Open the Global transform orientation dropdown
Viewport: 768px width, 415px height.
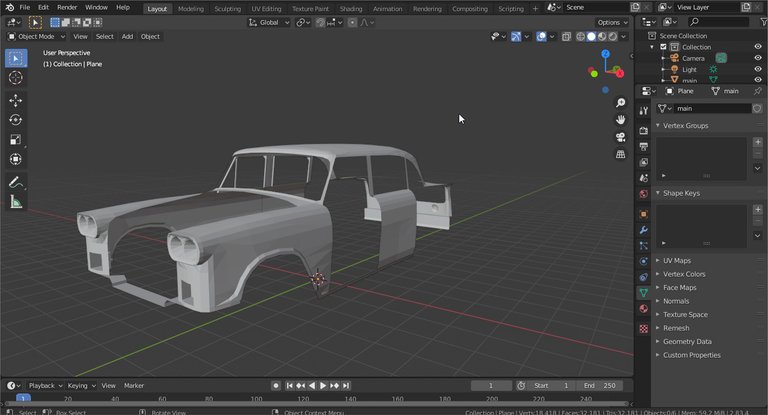point(269,23)
